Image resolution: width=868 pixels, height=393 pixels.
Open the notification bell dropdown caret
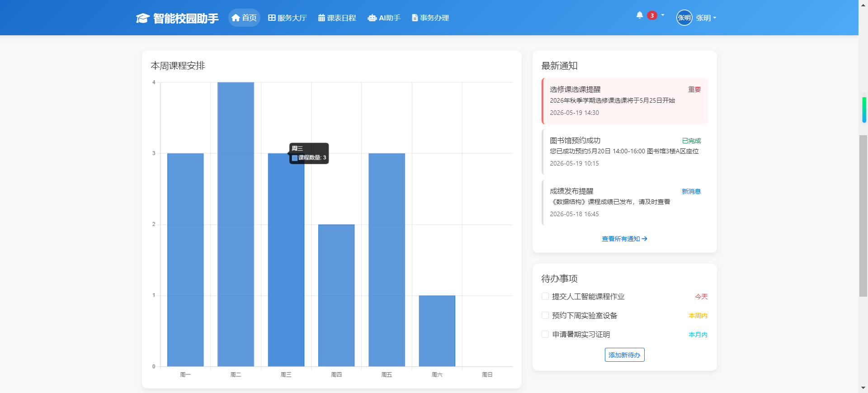tap(663, 15)
